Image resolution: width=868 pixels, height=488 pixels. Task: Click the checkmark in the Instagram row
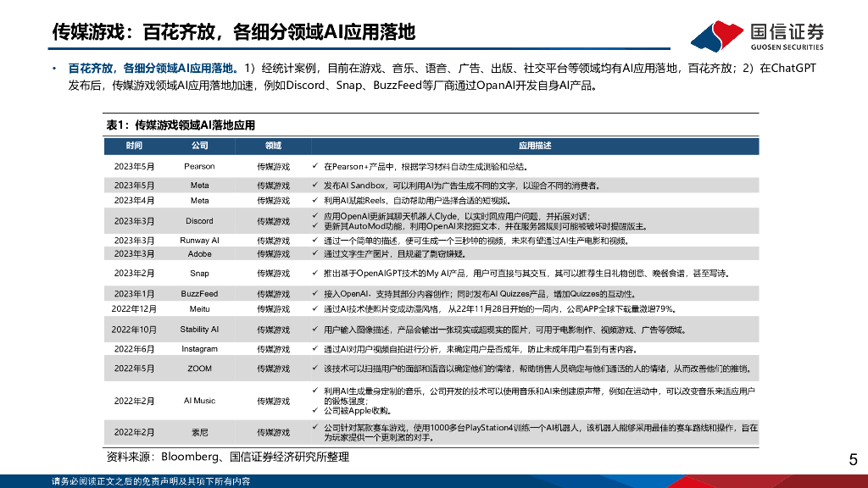coord(314,348)
